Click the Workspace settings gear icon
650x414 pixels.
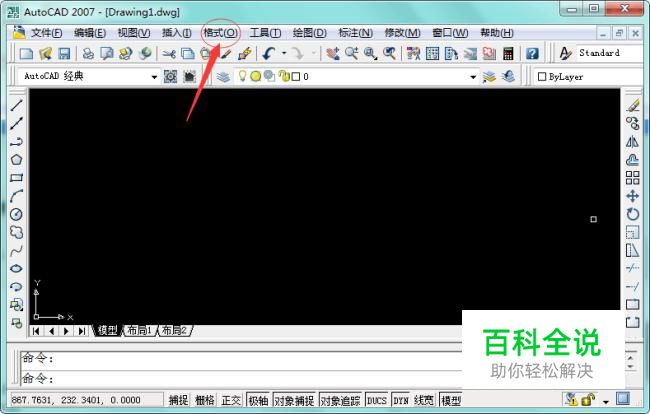[170, 77]
